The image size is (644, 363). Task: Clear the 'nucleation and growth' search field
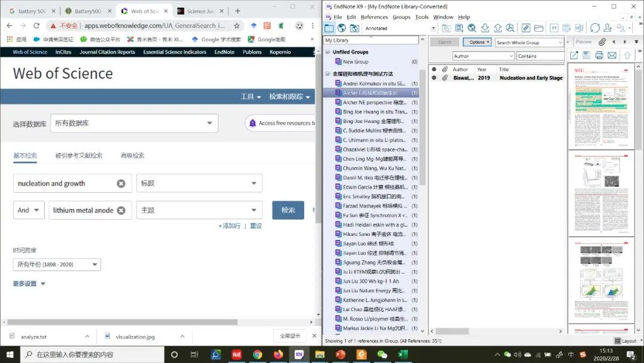(121, 184)
